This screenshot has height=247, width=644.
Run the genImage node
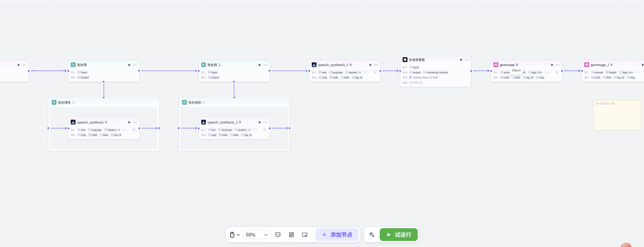tap(552, 65)
